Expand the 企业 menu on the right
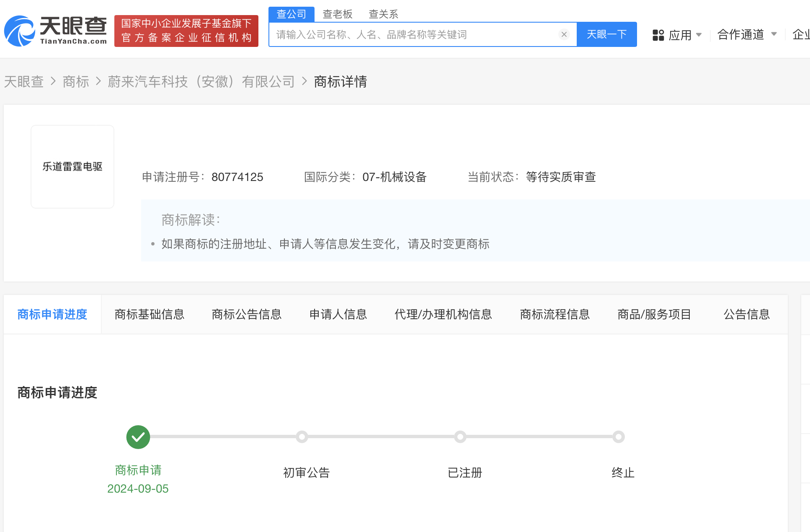Image resolution: width=810 pixels, height=532 pixels. pyautogui.click(x=800, y=34)
